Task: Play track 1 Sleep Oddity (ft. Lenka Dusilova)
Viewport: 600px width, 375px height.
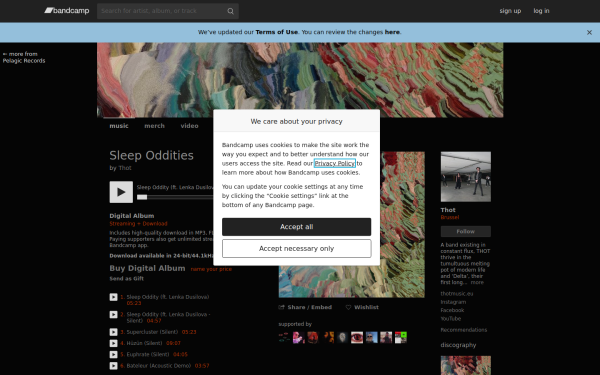Action: tap(113, 297)
